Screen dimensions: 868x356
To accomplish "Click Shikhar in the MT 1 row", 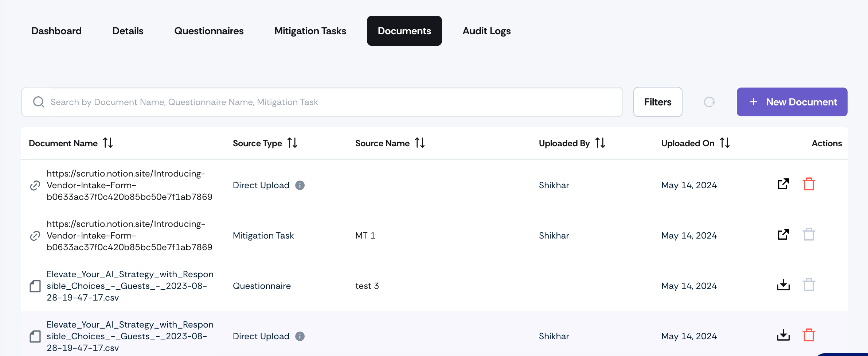I will tap(554, 236).
